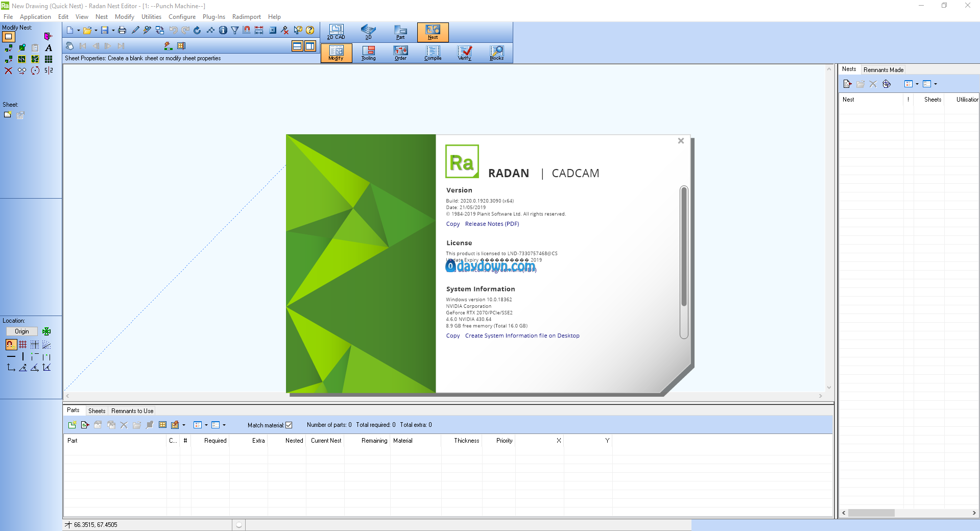Screen dimensions: 980x531
Task: Click the import nest icon in Nests panel
Action: [847, 84]
